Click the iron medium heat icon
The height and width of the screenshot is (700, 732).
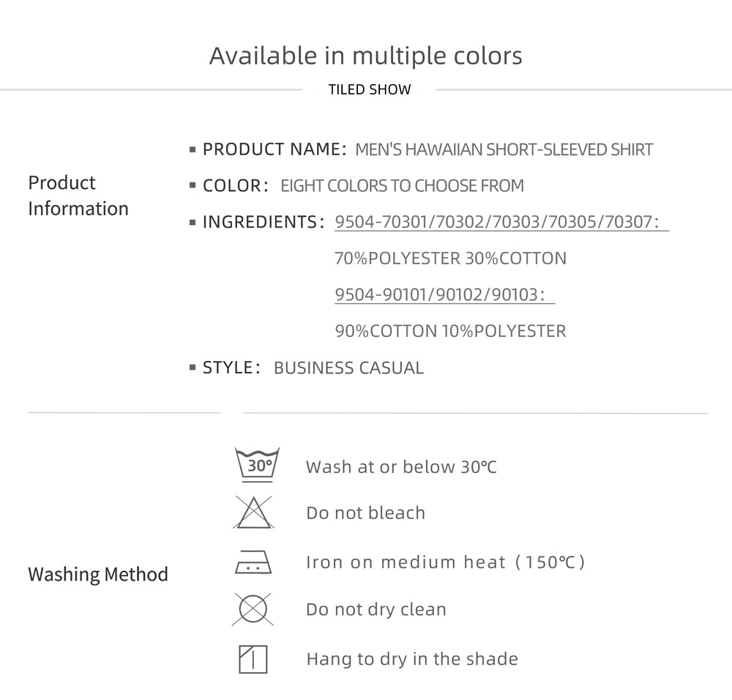coord(253,562)
